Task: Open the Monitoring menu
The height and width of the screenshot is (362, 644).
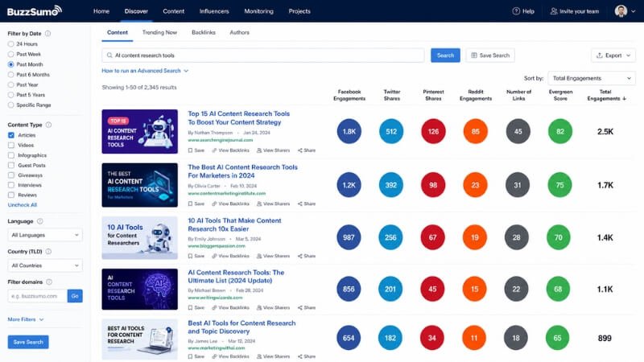Action: tap(258, 11)
